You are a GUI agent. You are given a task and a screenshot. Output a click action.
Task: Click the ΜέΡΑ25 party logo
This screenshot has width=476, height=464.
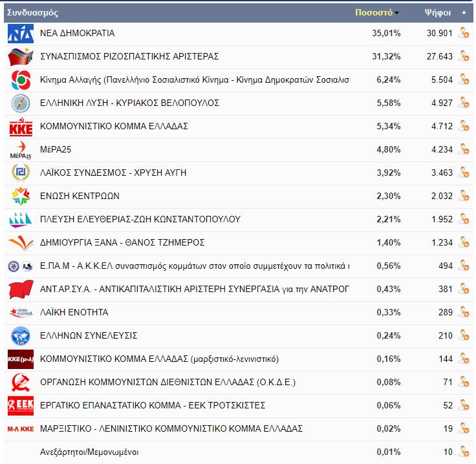(21, 150)
